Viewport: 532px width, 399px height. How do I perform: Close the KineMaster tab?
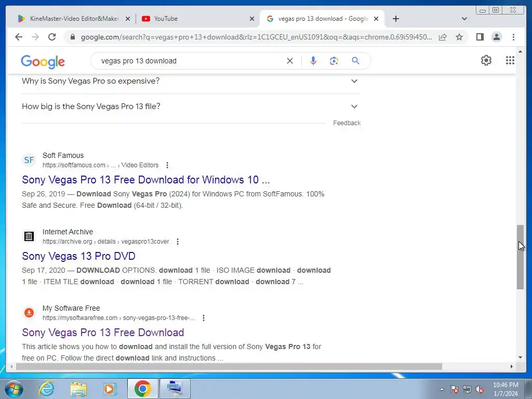[128, 19]
